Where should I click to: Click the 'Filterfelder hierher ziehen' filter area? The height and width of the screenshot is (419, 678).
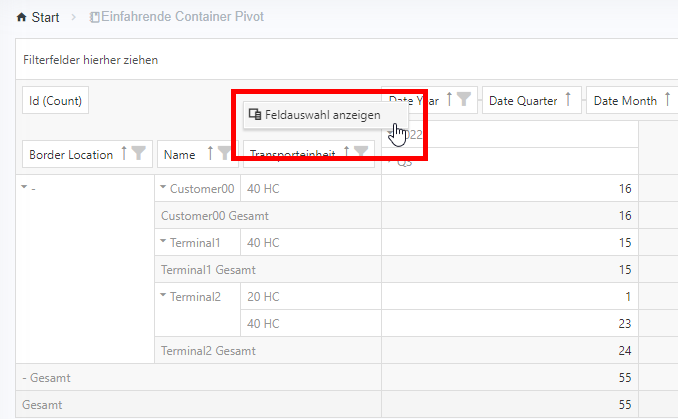(91, 60)
